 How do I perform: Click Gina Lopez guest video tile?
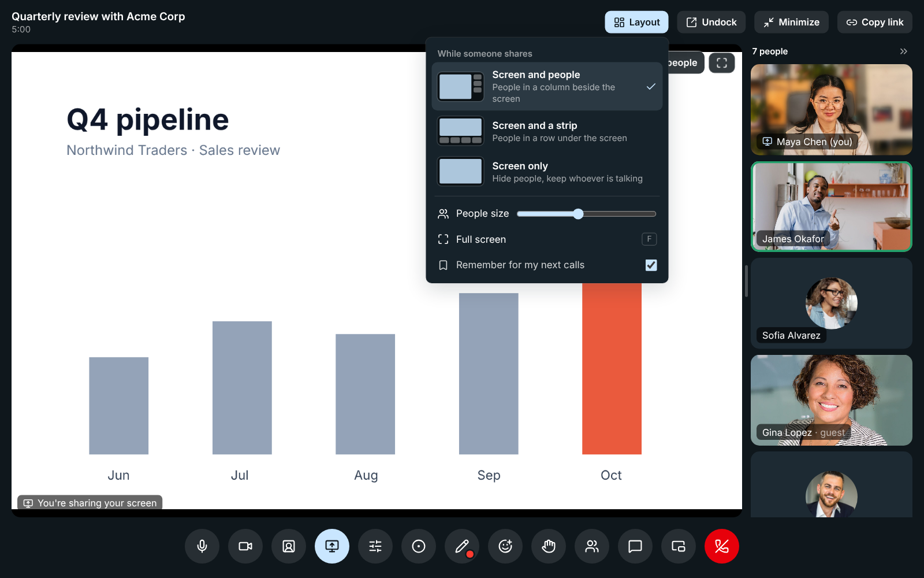click(x=832, y=400)
